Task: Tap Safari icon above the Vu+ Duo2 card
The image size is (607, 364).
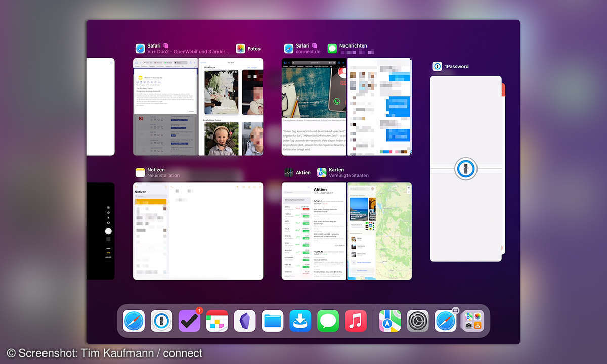Action: tap(140, 49)
